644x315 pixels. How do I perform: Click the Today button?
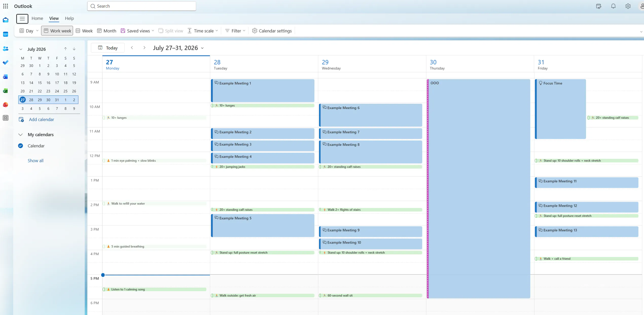(x=108, y=48)
